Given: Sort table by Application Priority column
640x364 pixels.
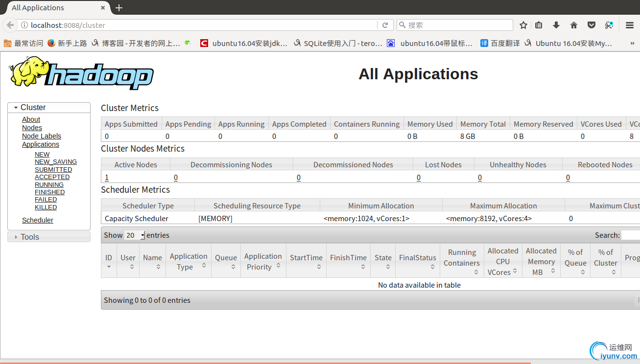Looking at the screenshot, I should (x=263, y=261).
